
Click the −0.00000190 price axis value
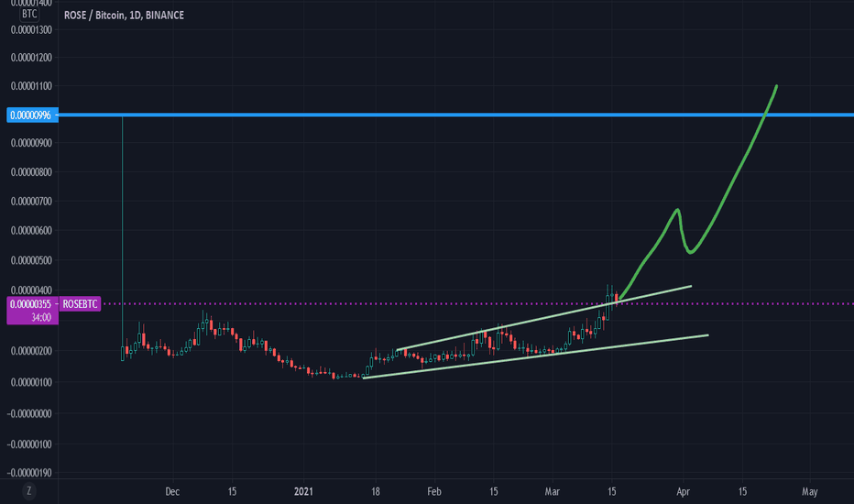coord(29,473)
